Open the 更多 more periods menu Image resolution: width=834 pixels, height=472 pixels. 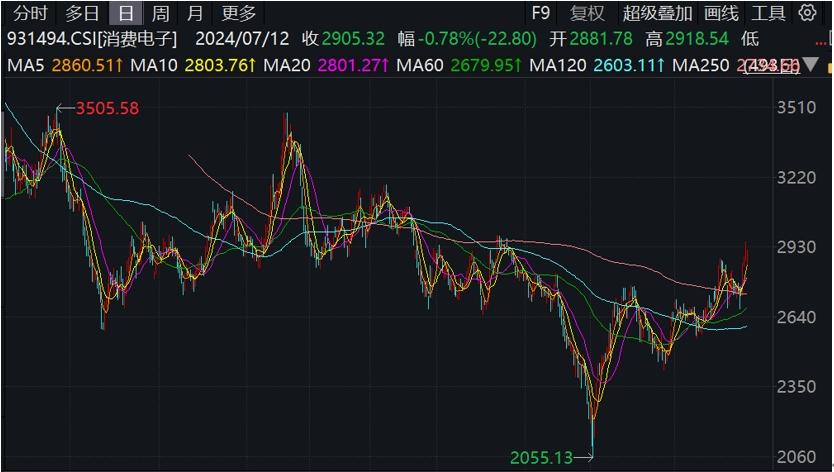pyautogui.click(x=238, y=13)
